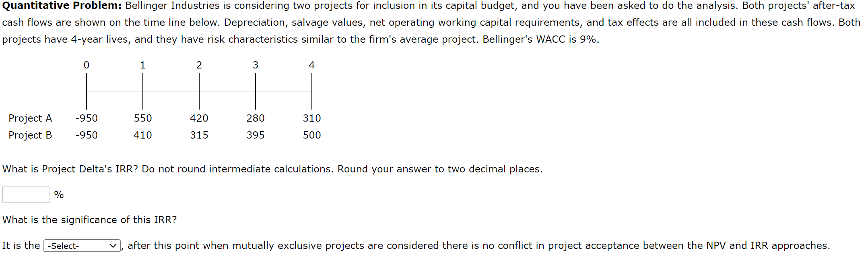Screen dimensions: 868x261
Task: Click the question about Project Delta's IRR
Action: [272, 169]
